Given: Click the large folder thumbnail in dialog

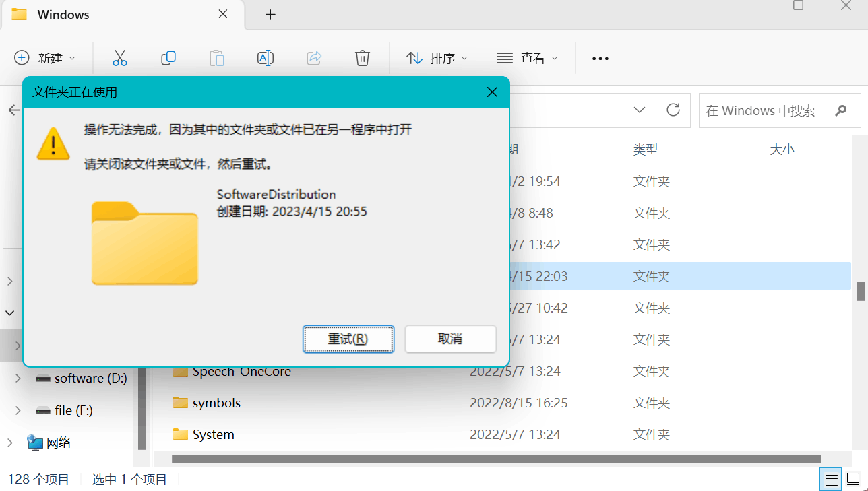Looking at the screenshot, I should (x=145, y=242).
